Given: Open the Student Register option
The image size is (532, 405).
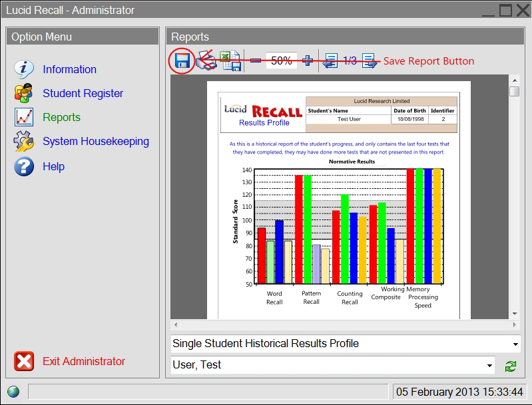Looking at the screenshot, I should (x=83, y=93).
